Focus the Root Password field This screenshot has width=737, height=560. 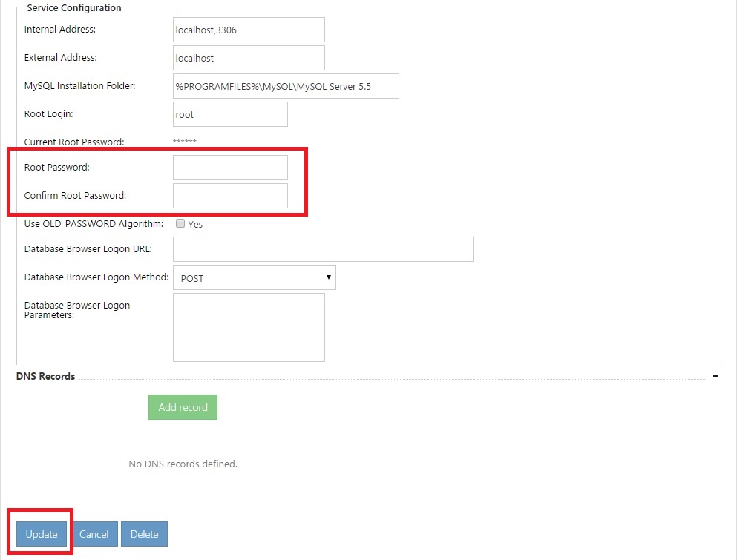pyautogui.click(x=230, y=168)
